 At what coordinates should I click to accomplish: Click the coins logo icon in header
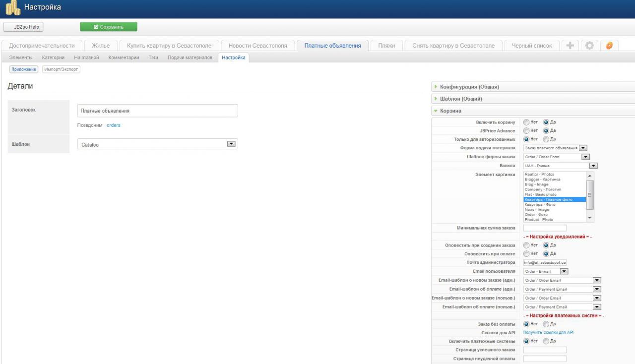12,8
